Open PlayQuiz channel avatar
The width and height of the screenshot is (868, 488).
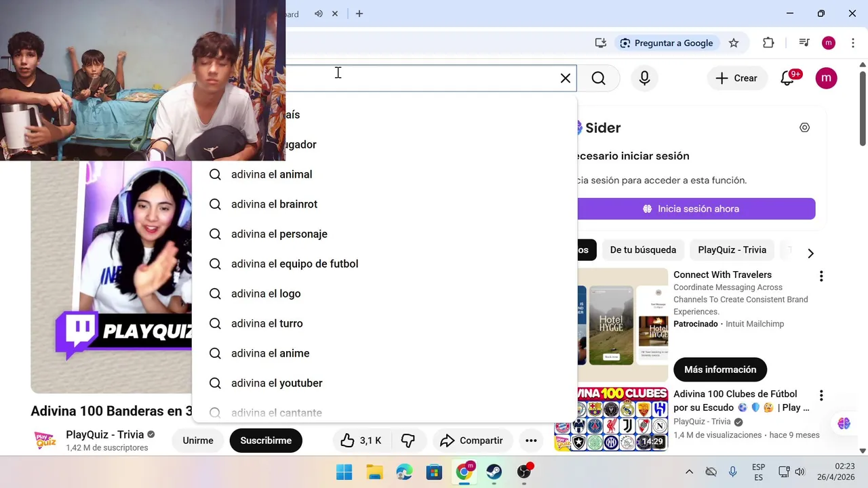point(45,440)
